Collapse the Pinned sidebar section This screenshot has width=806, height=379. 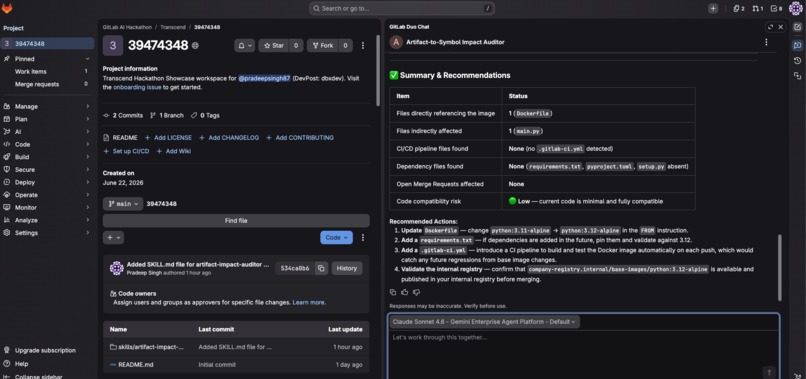[47, 59]
